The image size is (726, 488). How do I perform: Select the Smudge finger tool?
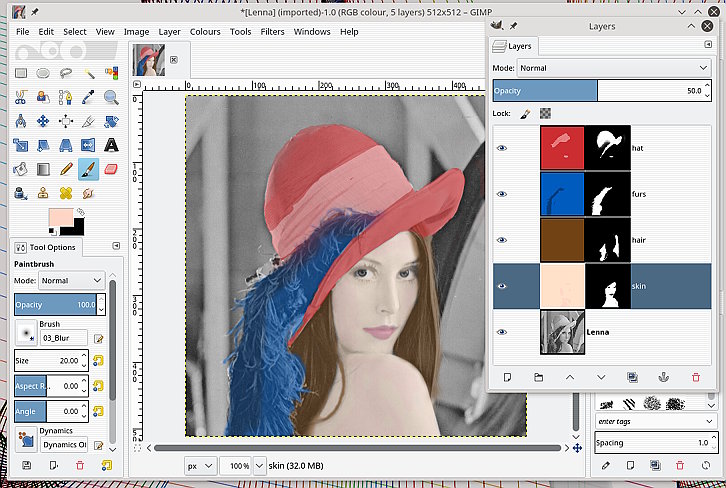click(88, 194)
